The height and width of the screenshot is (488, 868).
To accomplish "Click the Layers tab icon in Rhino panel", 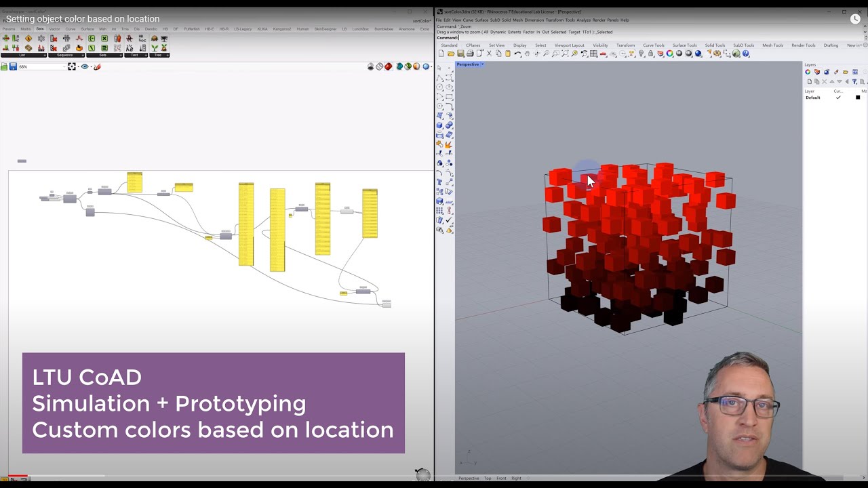I will pos(817,72).
